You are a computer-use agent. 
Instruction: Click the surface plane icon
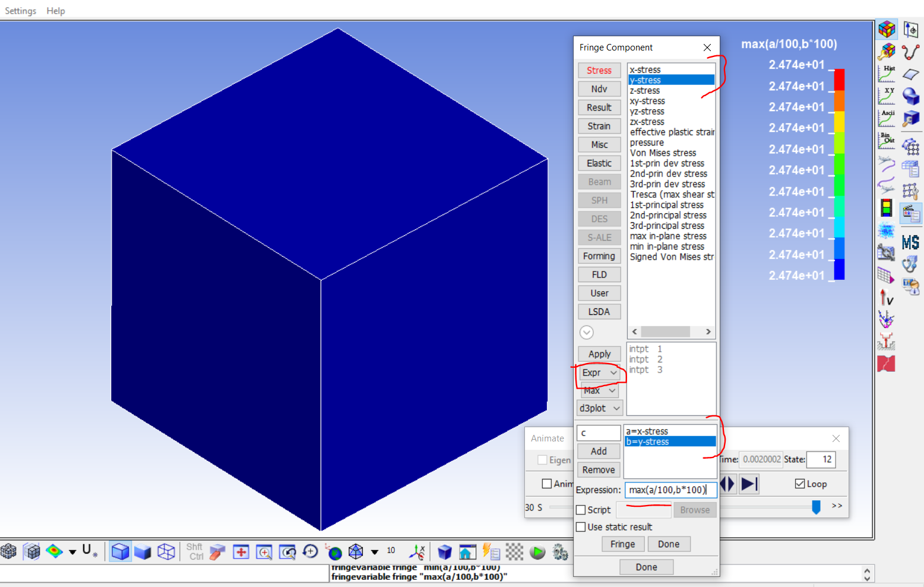click(x=911, y=74)
